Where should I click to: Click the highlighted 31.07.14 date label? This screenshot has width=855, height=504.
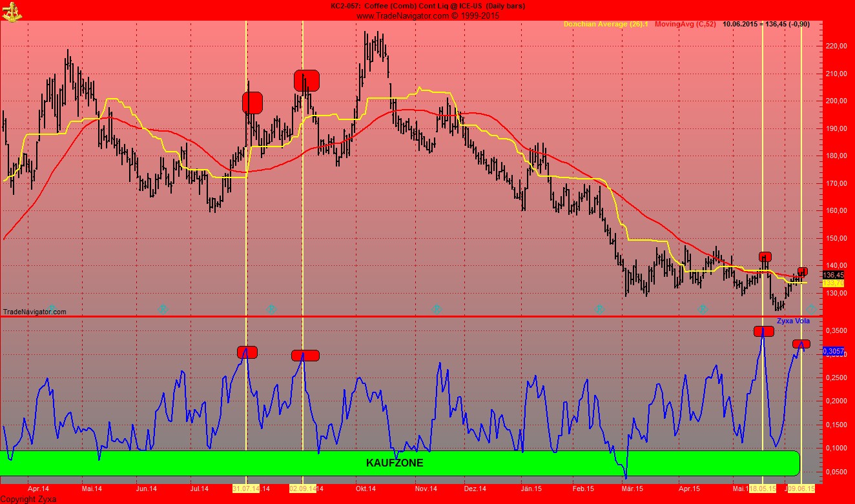246,489
